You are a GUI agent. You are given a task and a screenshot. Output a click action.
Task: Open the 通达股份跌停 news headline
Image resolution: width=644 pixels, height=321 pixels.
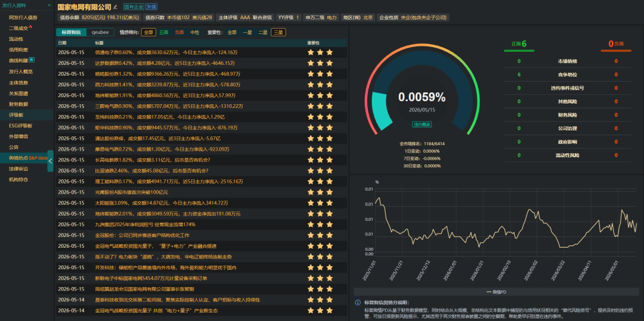157,138
